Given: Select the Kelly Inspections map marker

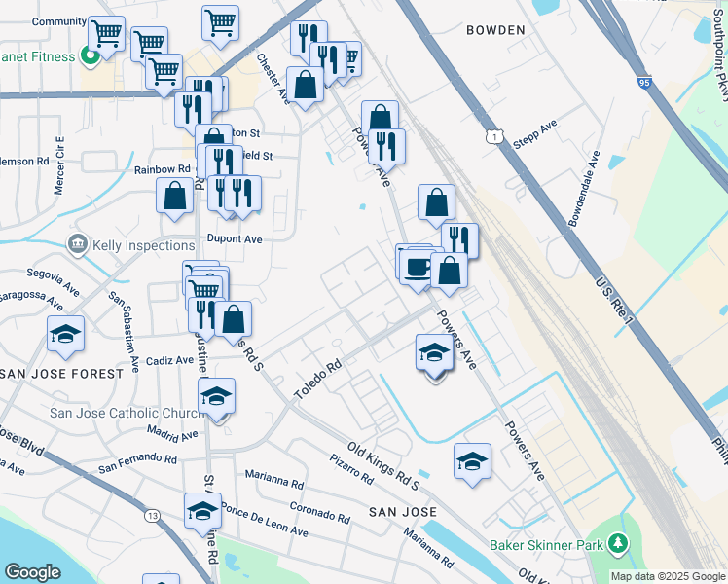Looking at the screenshot, I should pyautogui.click(x=78, y=243).
